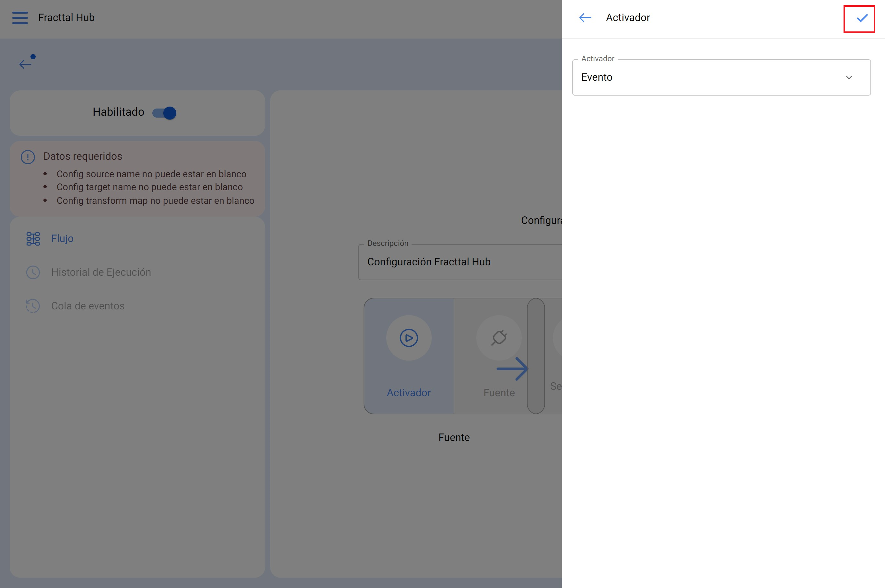Click the Flujo flow diagram icon
The height and width of the screenshot is (588, 885).
coord(33,238)
